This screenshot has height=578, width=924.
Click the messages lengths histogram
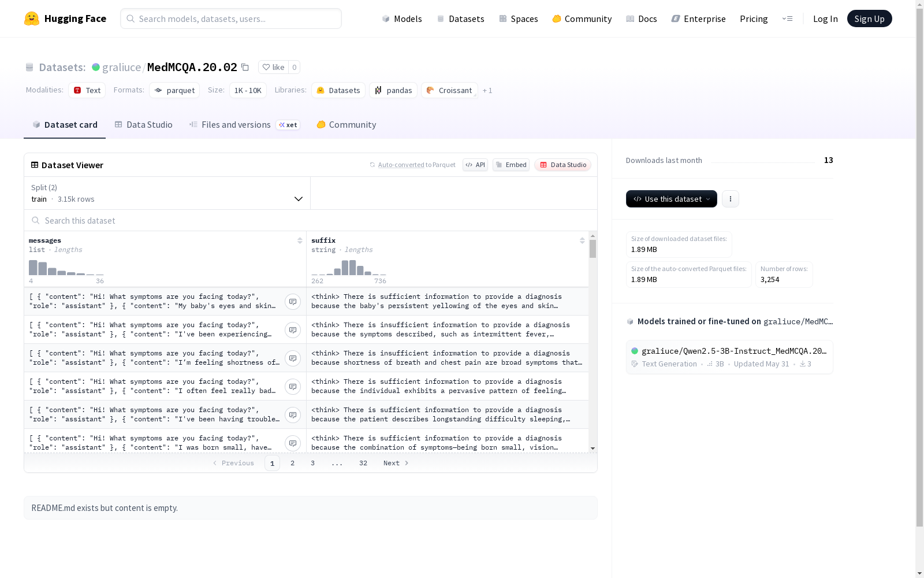[x=66, y=268]
